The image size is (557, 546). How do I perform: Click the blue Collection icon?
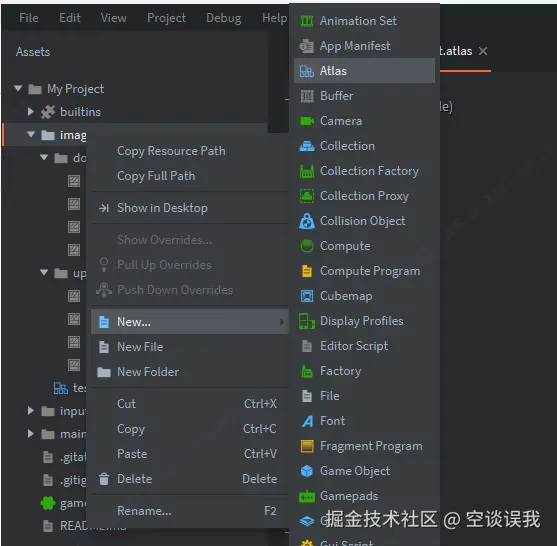(x=307, y=146)
